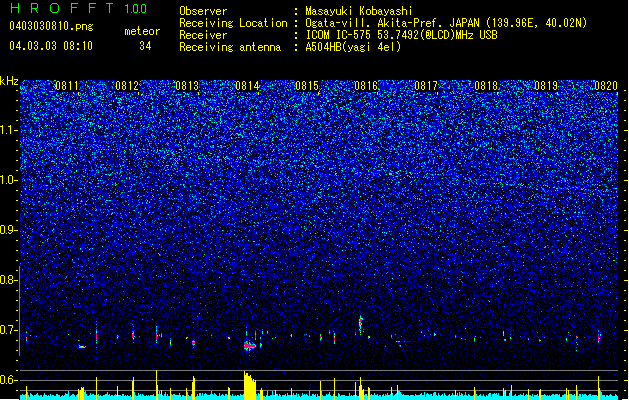Click the 0.9 kHz axis label

click(9, 230)
